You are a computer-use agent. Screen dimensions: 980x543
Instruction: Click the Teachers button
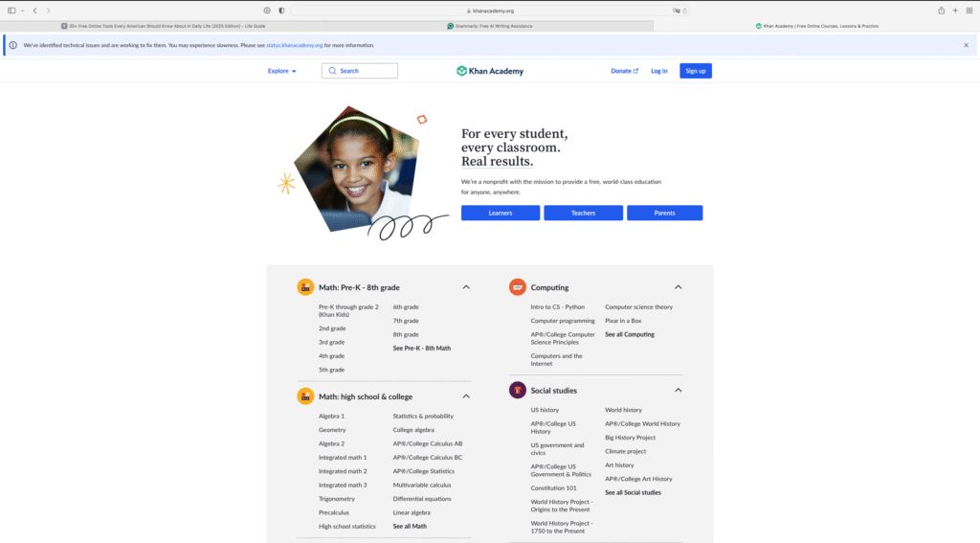[583, 213]
